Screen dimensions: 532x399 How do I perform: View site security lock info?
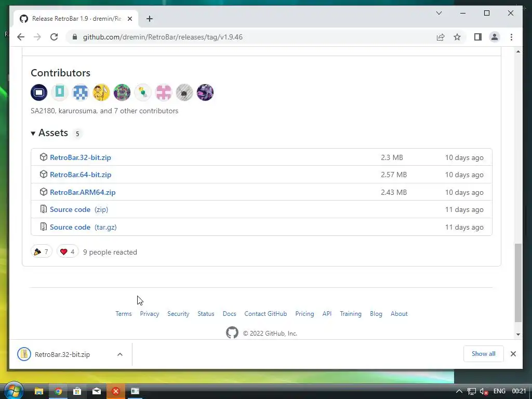[x=75, y=37]
